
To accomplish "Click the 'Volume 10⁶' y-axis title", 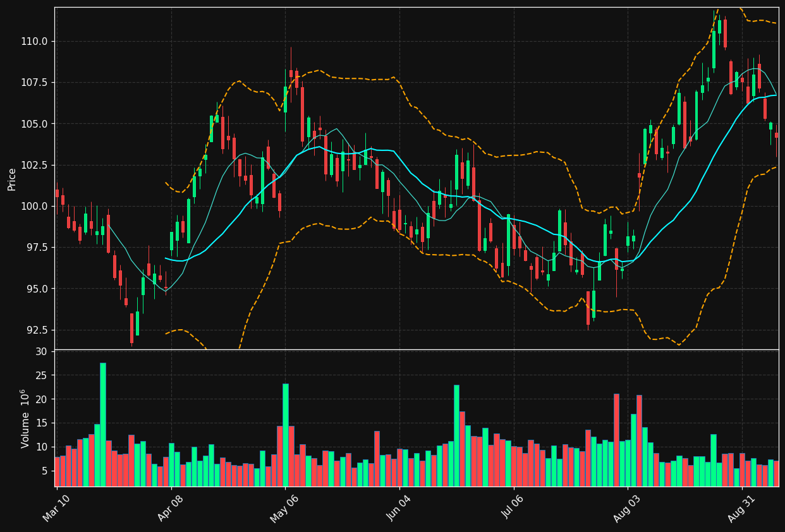I will click(25, 418).
